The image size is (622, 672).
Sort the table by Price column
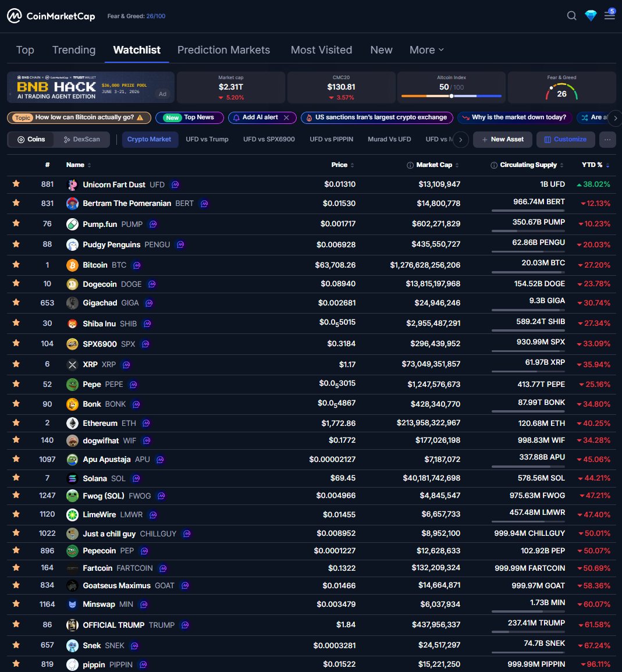pos(343,165)
